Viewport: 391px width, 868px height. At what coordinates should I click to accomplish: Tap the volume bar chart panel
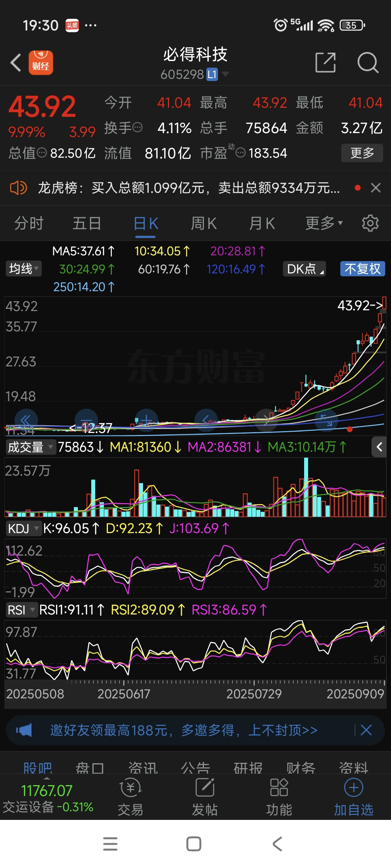point(195,488)
